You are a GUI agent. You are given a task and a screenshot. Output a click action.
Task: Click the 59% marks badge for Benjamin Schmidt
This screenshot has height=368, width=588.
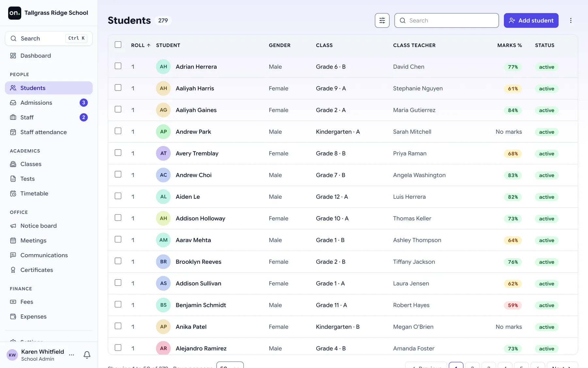pyautogui.click(x=513, y=305)
